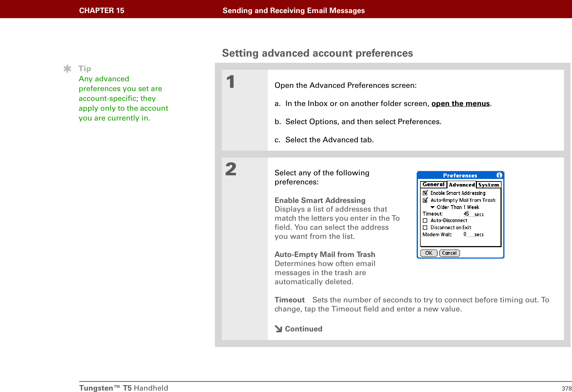Toggle Enable Smart Addressing checkbox
572x392 pixels.
coord(425,193)
